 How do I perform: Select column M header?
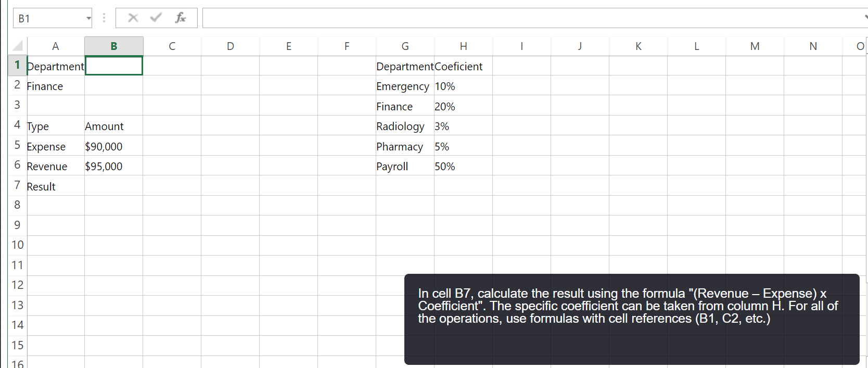pos(755,46)
